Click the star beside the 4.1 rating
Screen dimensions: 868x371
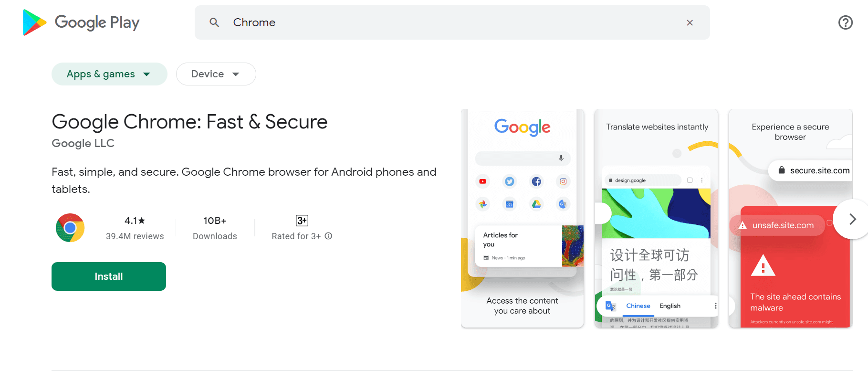click(141, 221)
